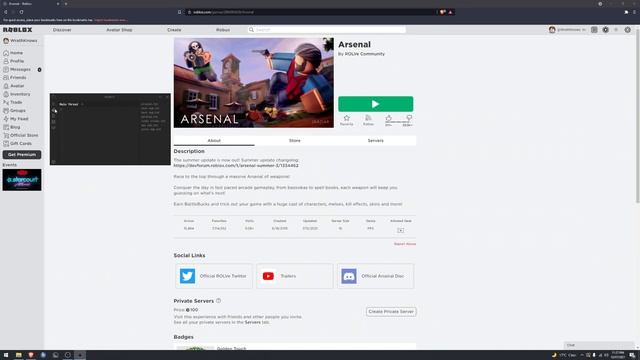Open Trade from sidebar

[x=13, y=102]
